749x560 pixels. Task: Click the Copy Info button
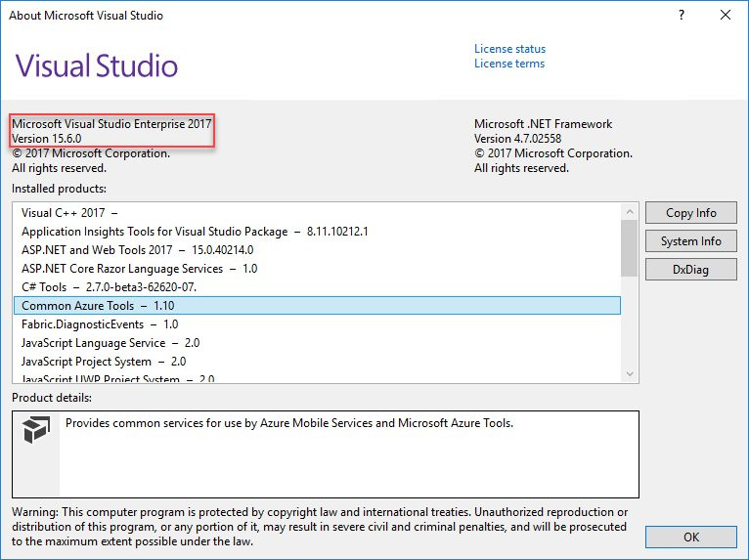[x=690, y=212]
